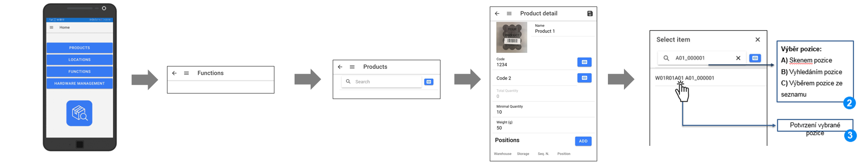Viewport: 868px width, 167px height.
Task: Click the Products Search field
Action: coord(382,82)
